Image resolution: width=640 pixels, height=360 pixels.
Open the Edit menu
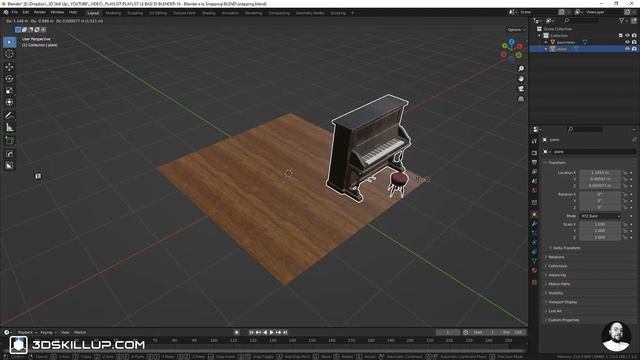26,12
